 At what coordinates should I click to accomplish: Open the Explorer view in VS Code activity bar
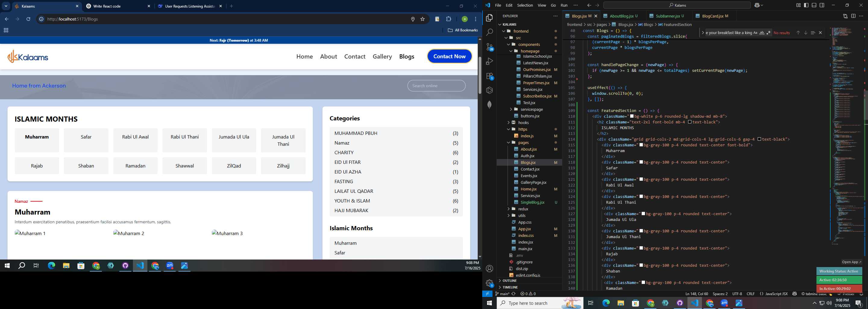coord(489,18)
